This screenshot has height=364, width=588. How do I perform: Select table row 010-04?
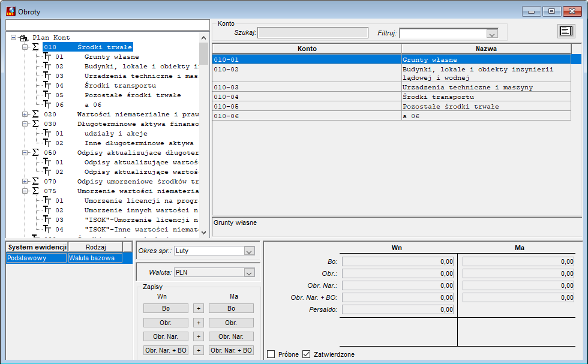391,97
